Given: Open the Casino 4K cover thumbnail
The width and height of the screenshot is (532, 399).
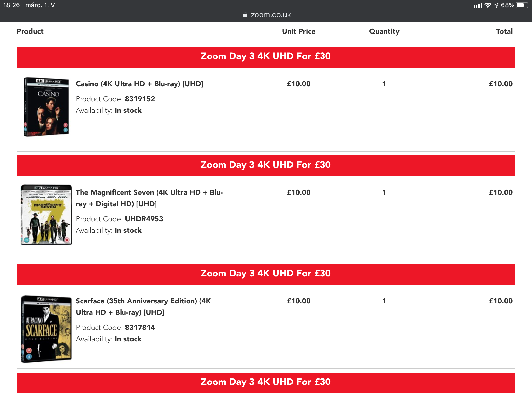Looking at the screenshot, I should 46,107.
